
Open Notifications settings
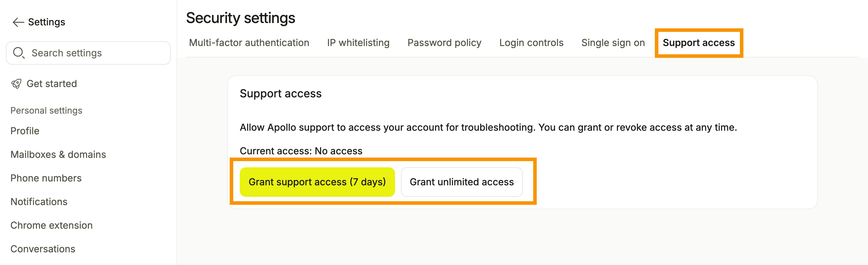pyautogui.click(x=39, y=201)
